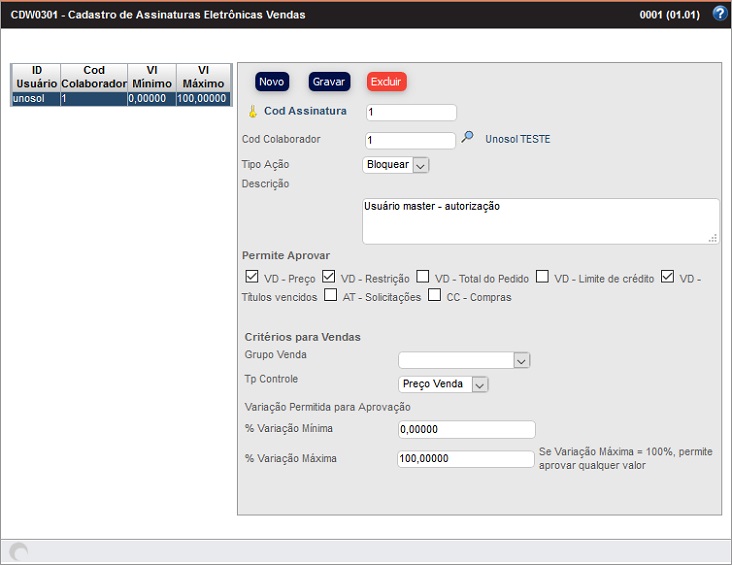Focus the % Variação Máxima field
732x565 pixels.
tap(466, 459)
